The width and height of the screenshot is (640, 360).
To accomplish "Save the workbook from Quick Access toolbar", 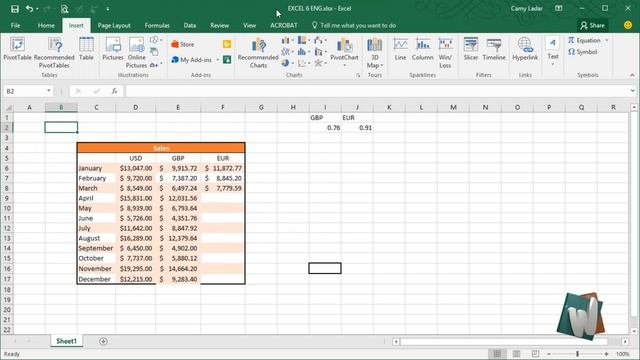I will [x=15, y=9].
